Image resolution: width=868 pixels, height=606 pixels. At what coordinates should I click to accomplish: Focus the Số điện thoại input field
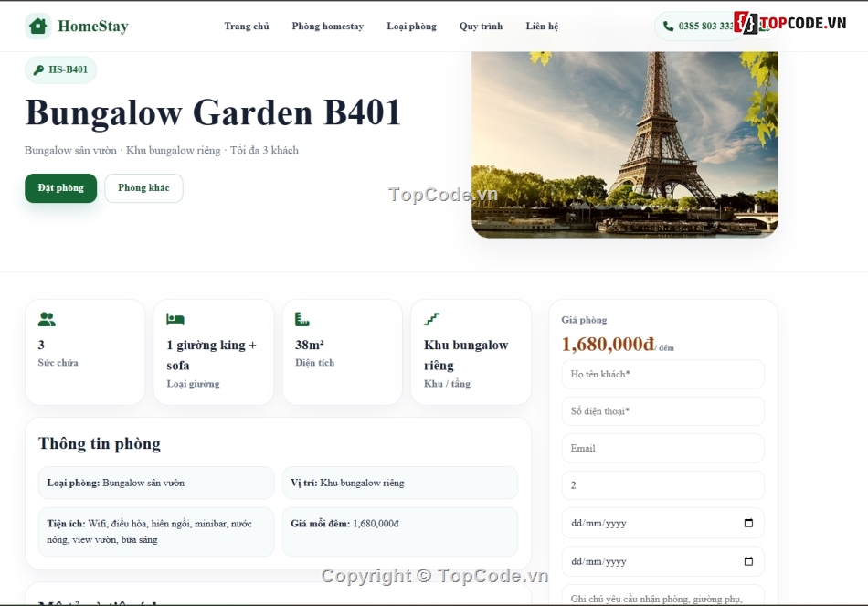pyautogui.click(x=662, y=411)
